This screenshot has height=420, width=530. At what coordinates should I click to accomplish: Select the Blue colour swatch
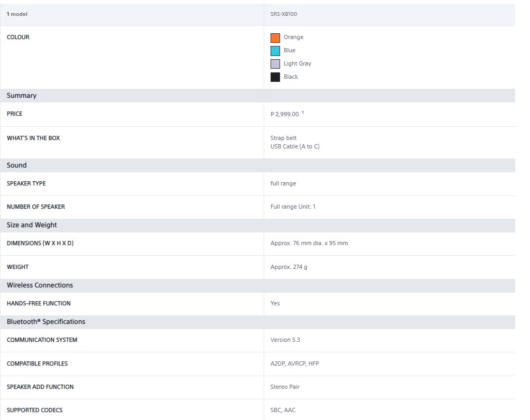(x=275, y=51)
